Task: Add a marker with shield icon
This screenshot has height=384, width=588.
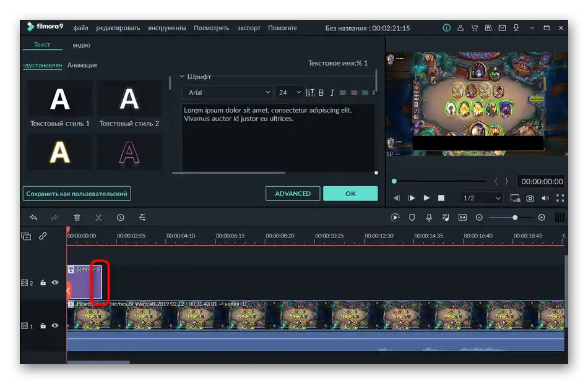Action: click(x=412, y=218)
